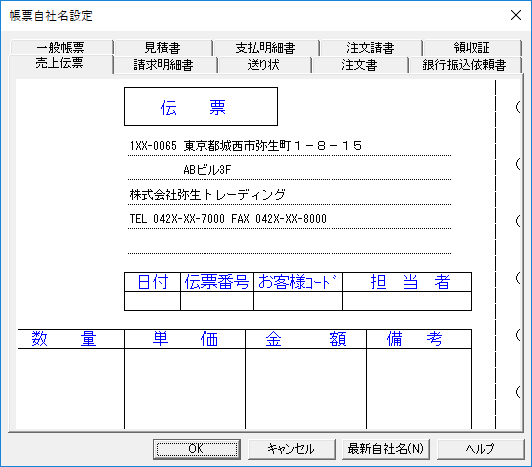Go to the 注文請書 tab
The image size is (532, 467).
(x=370, y=48)
